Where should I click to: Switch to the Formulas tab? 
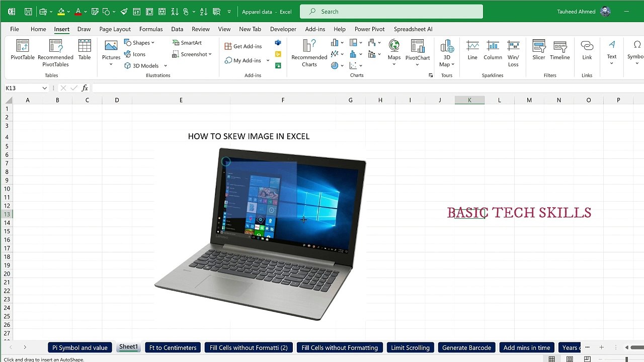[x=151, y=29]
